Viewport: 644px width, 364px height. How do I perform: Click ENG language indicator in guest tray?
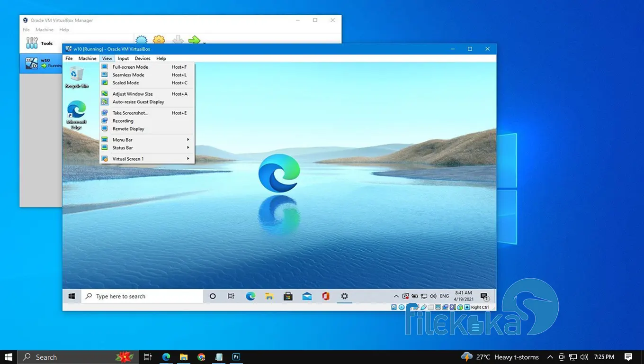(444, 296)
